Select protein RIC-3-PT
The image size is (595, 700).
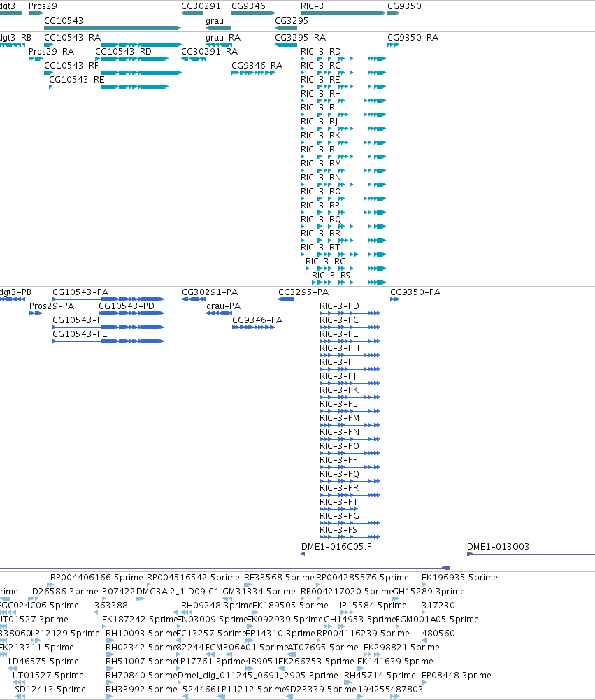[339, 502]
